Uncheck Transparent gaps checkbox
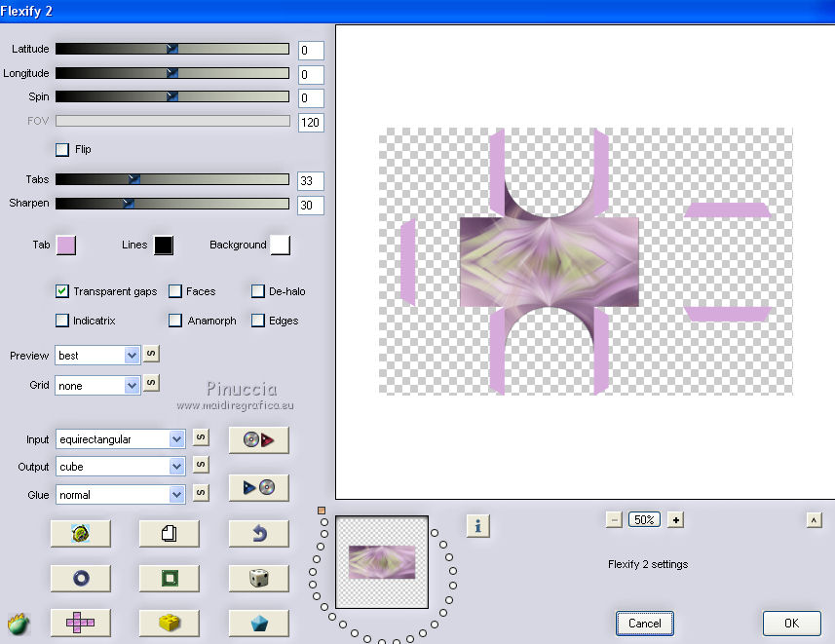 62,291
